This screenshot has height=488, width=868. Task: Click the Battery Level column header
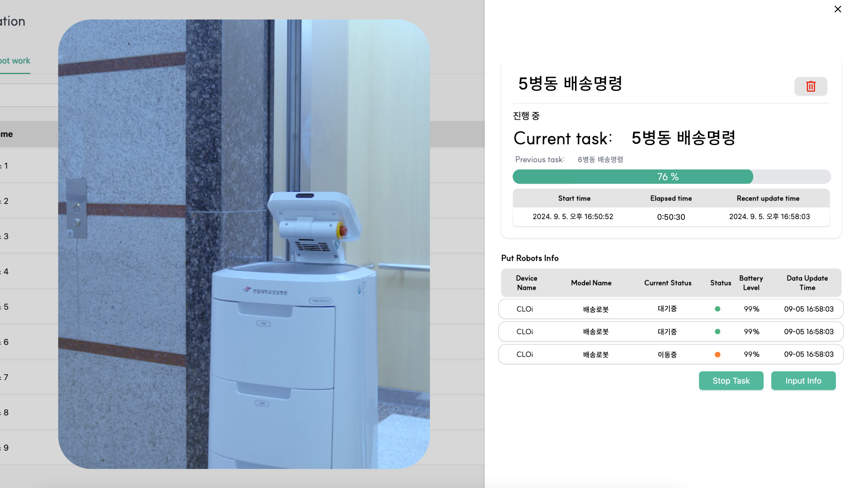(x=751, y=283)
